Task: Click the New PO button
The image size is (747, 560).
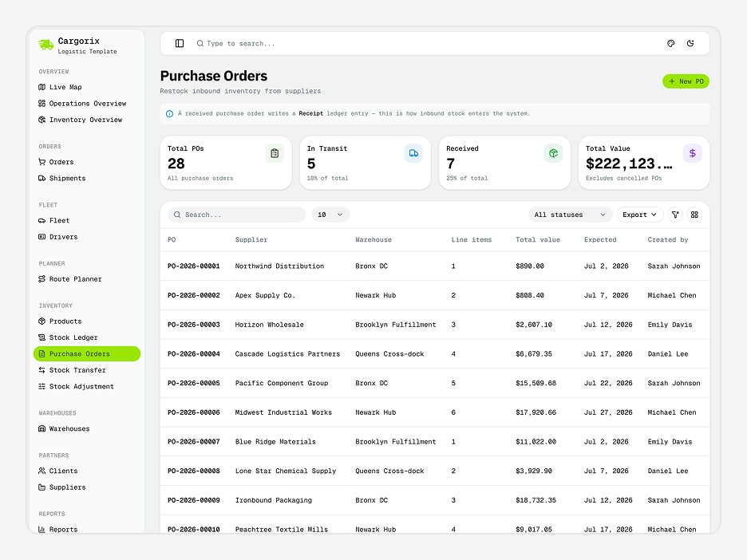Action: pyautogui.click(x=686, y=81)
